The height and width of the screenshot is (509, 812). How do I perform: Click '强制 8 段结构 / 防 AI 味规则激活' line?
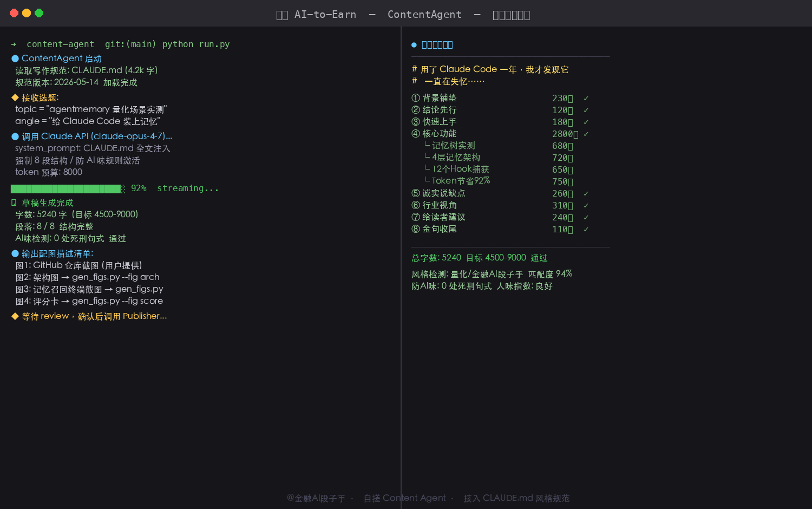tap(77, 160)
